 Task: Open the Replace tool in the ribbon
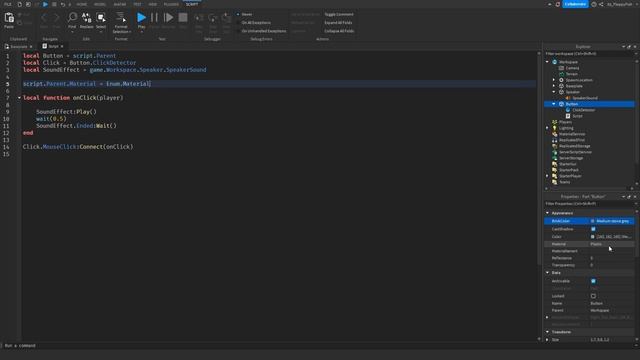tap(87, 20)
